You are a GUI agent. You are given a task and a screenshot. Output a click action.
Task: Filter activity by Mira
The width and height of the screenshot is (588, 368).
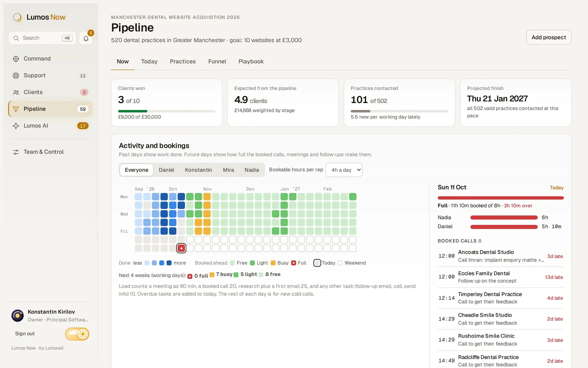[229, 170]
